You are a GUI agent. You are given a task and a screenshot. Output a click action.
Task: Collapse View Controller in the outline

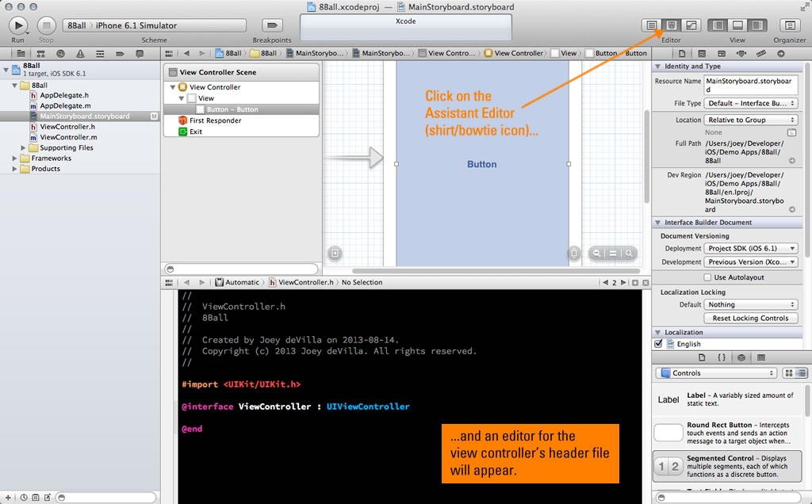pos(172,87)
